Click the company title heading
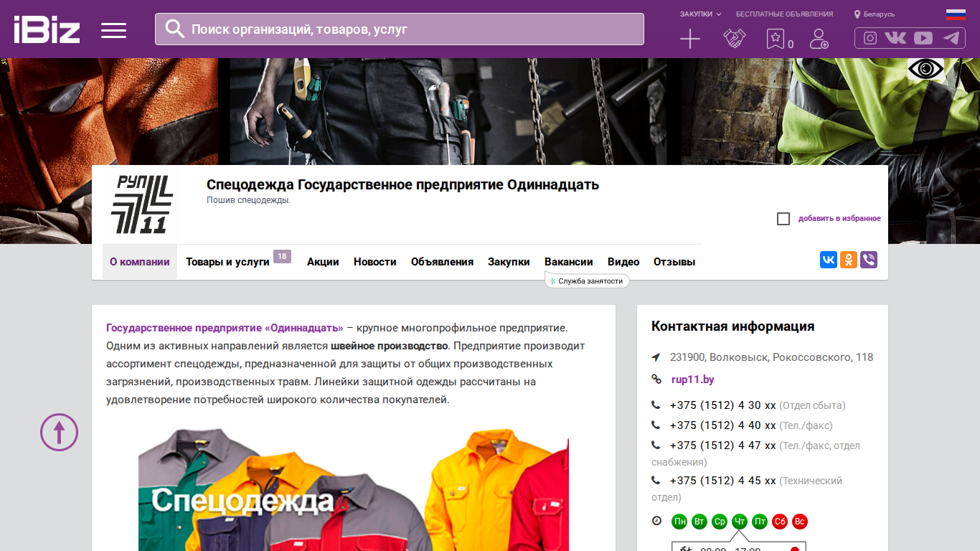980x551 pixels. click(402, 184)
